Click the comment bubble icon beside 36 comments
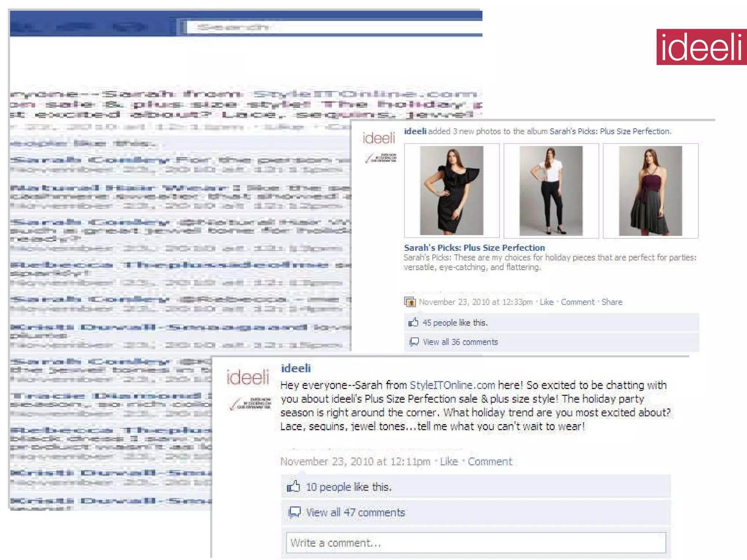Viewport: 747px width, 560px height. (x=414, y=342)
